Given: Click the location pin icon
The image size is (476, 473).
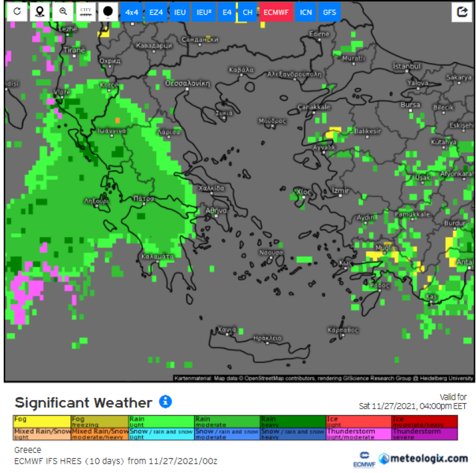Looking at the screenshot, I should (40, 12).
